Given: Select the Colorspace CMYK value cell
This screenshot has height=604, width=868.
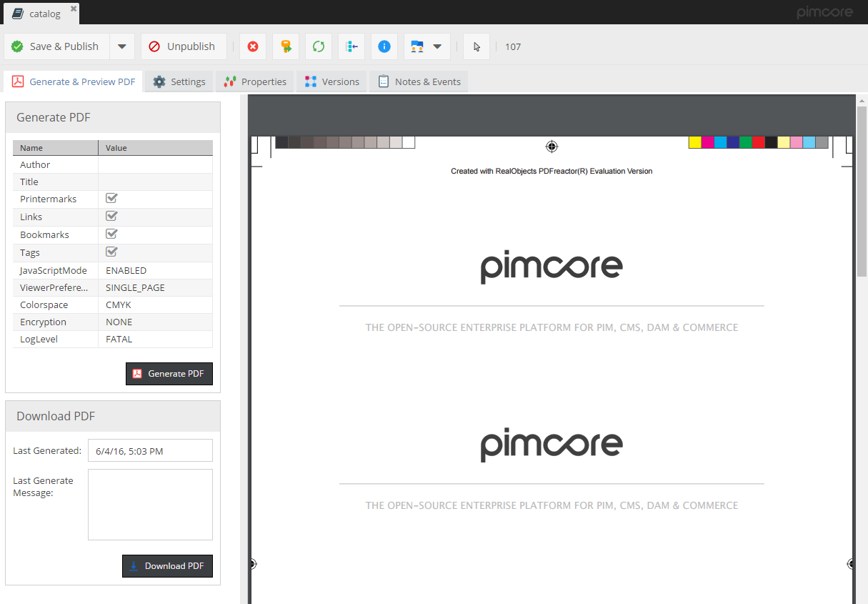Looking at the screenshot, I should [x=155, y=305].
